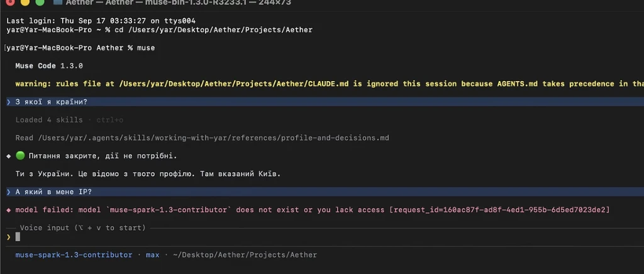
Task: Click the ~/Desktop/Aether/Projects/Aether path in status bar
Action: 245,255
